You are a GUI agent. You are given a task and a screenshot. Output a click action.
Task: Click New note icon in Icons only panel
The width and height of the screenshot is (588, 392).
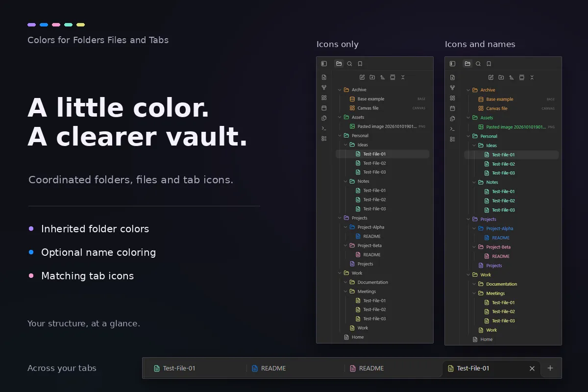tap(362, 77)
